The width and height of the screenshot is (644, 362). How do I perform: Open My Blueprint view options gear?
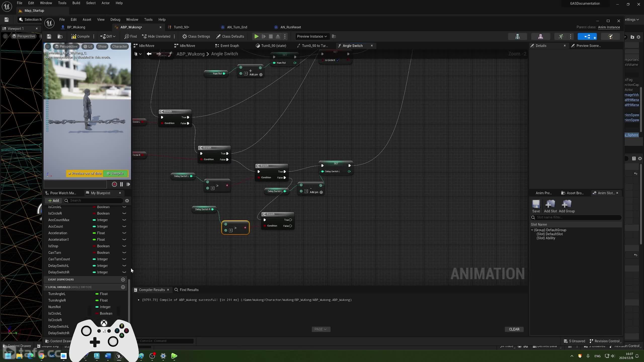tap(127, 201)
